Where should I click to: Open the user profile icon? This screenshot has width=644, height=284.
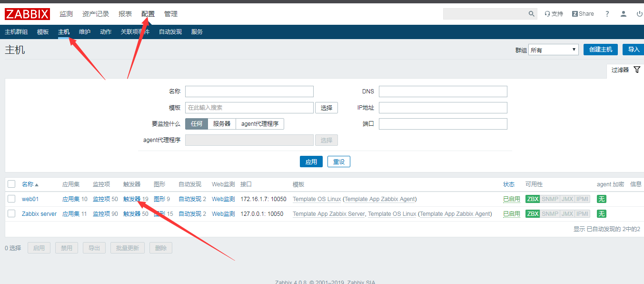click(x=624, y=14)
